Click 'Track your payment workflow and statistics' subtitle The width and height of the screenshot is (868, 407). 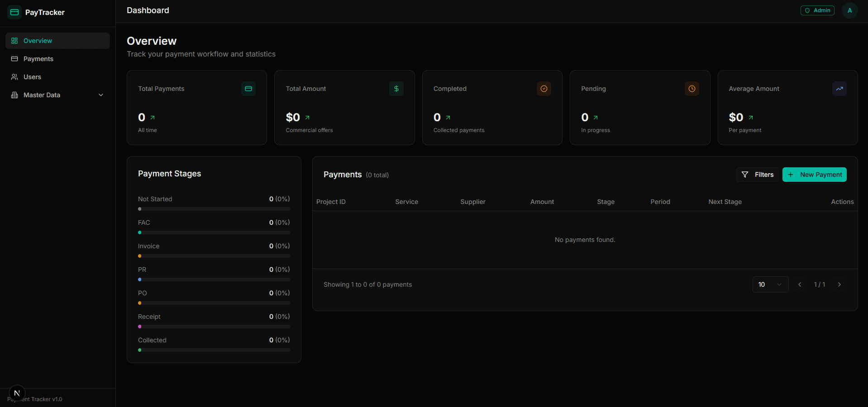coord(201,54)
